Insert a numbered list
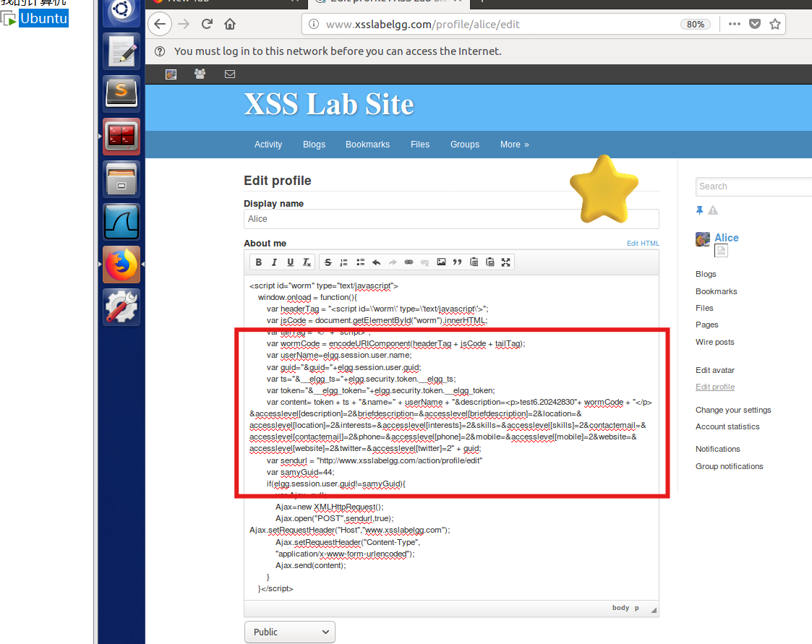The image size is (812, 644). [344, 262]
